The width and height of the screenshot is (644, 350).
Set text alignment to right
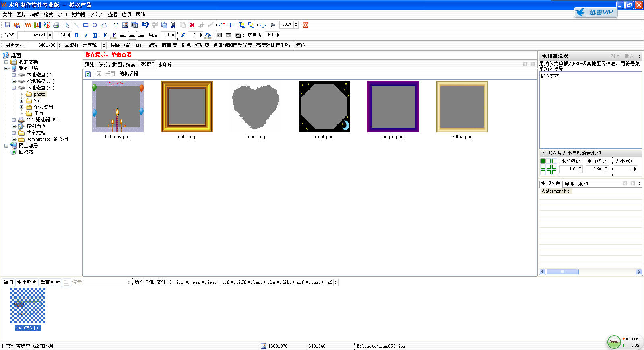pyautogui.click(x=141, y=35)
